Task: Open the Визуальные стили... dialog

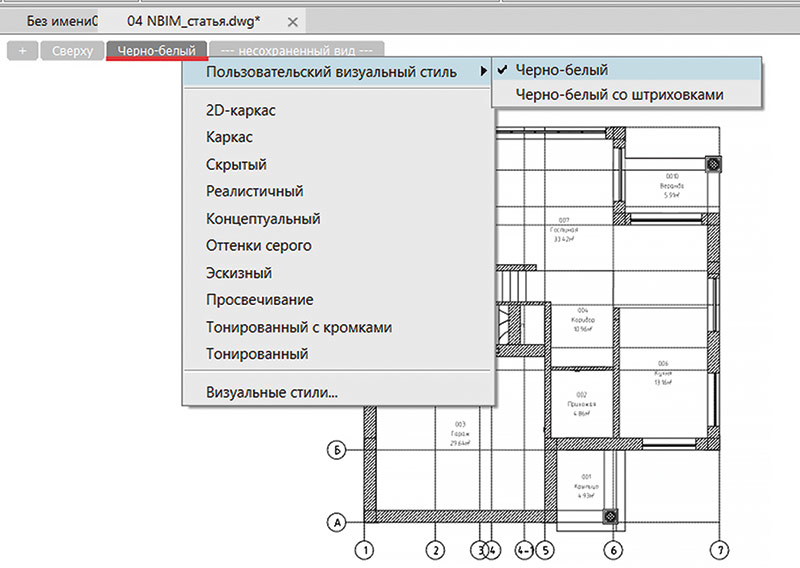Action: pos(271,392)
